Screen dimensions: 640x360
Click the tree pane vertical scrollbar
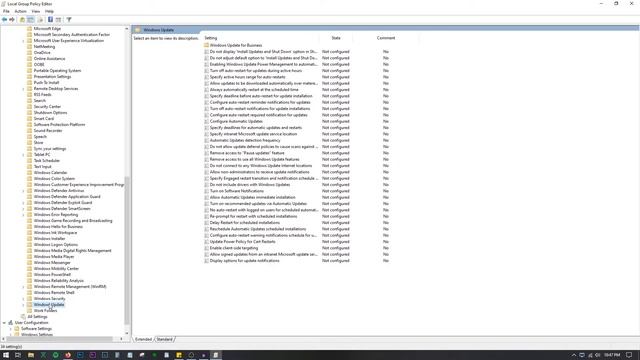127,249
